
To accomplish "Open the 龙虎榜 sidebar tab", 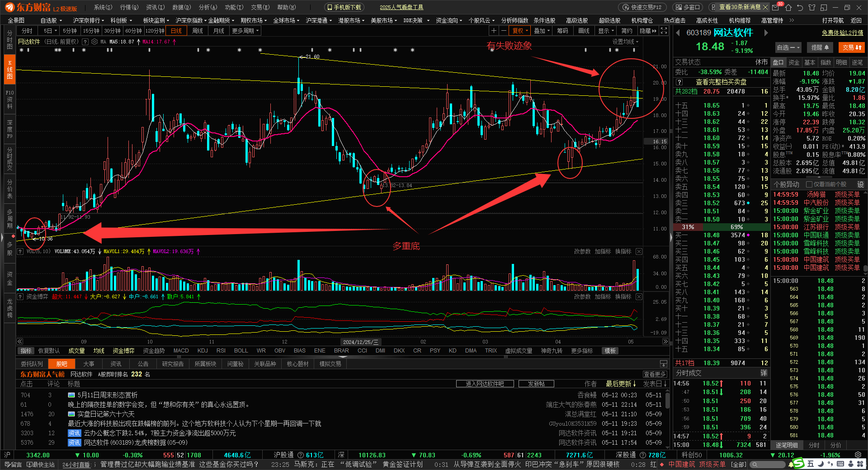I will [x=9, y=308].
